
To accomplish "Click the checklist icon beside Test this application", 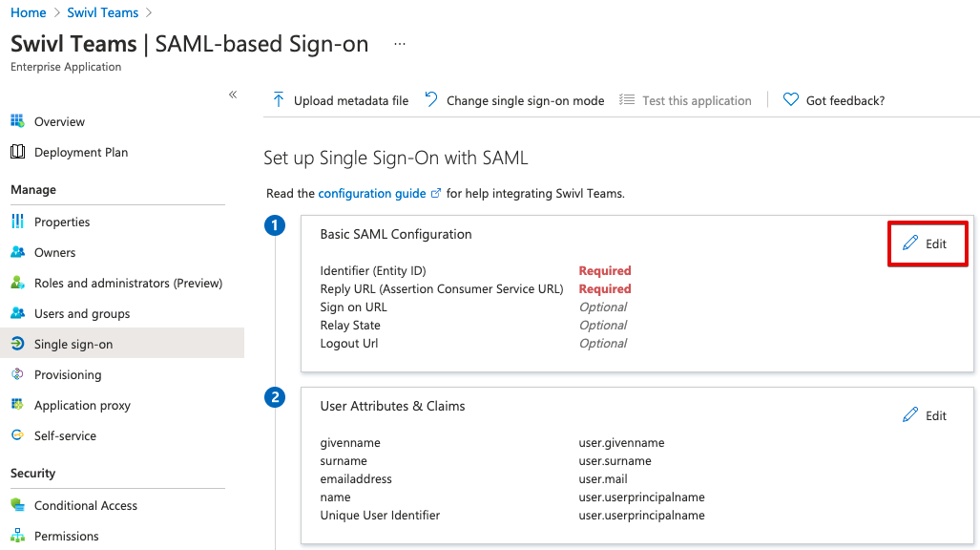I will pos(627,99).
